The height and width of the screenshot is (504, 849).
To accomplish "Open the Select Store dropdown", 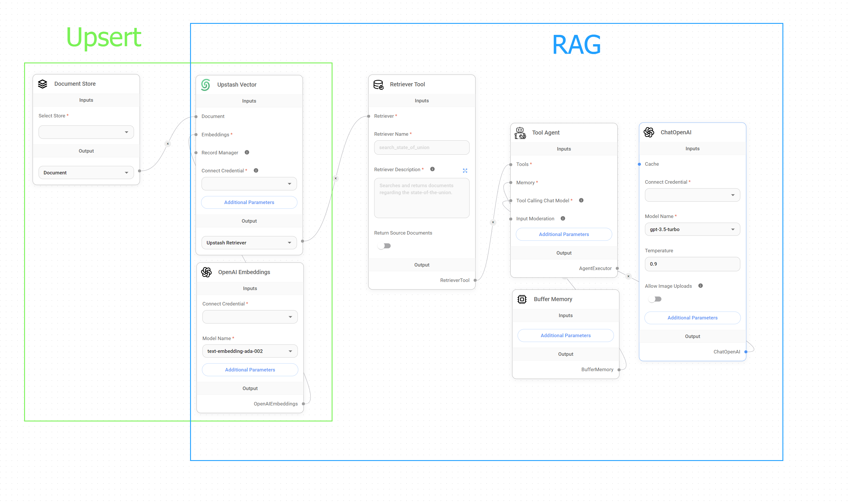I will pos(86,132).
